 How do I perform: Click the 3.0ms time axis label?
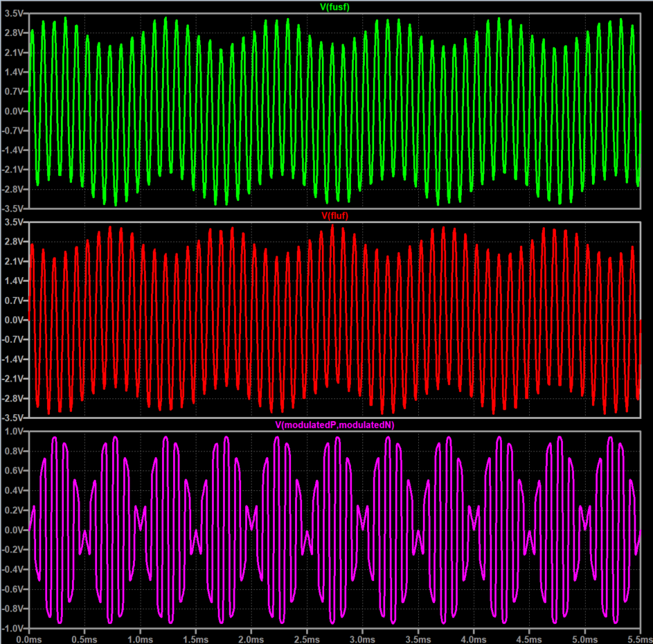point(362,639)
